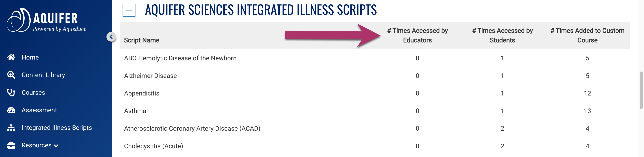Sort by Script Name column header

pyautogui.click(x=141, y=40)
